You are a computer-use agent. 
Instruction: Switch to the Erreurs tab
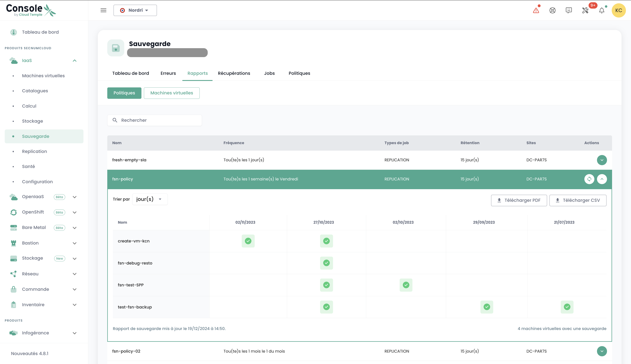pyautogui.click(x=168, y=73)
